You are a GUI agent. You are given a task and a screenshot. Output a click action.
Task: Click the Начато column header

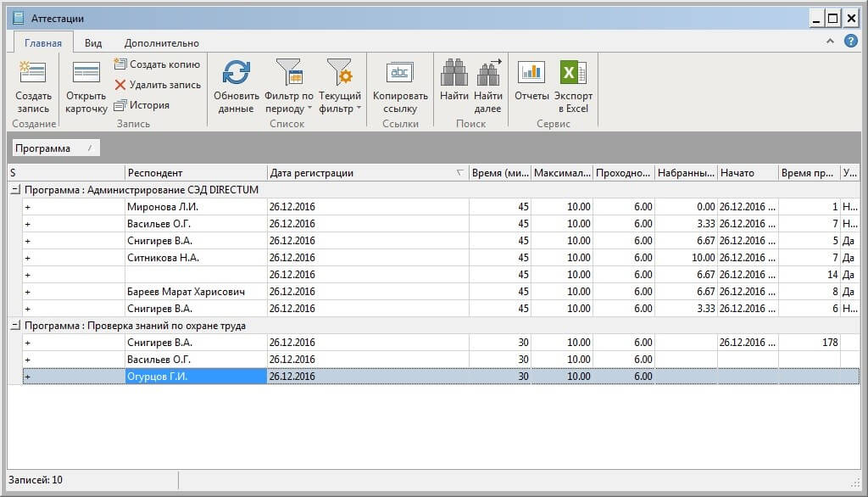748,173
